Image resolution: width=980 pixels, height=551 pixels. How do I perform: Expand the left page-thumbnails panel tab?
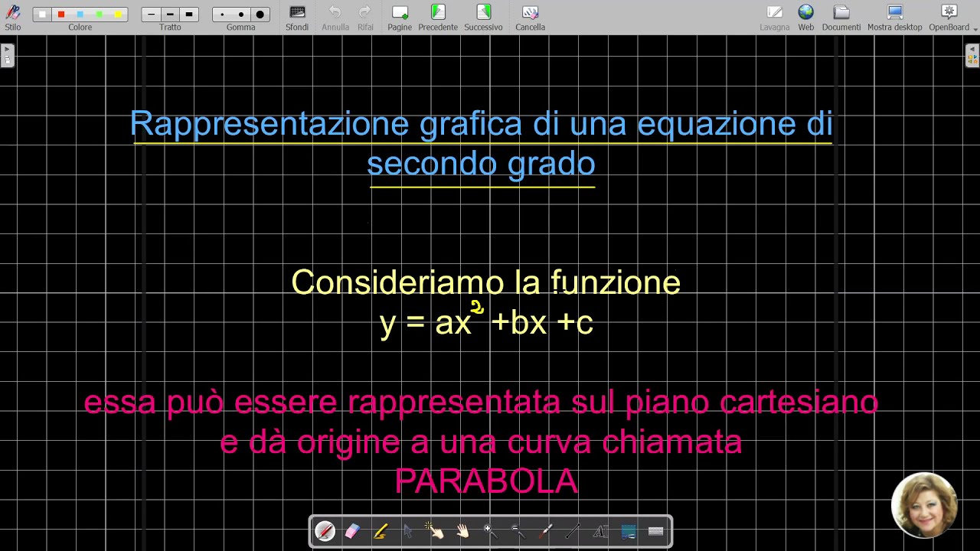[8, 55]
